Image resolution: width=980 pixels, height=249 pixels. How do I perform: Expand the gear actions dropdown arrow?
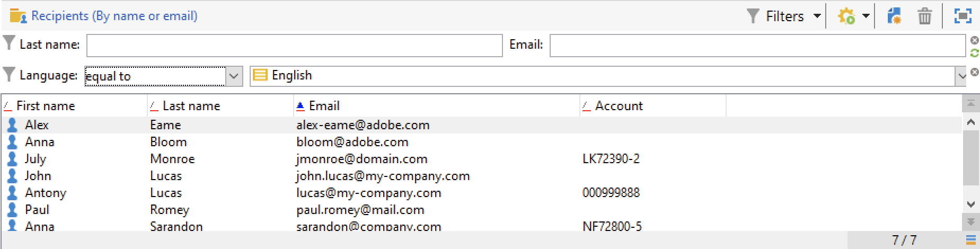[x=866, y=16]
